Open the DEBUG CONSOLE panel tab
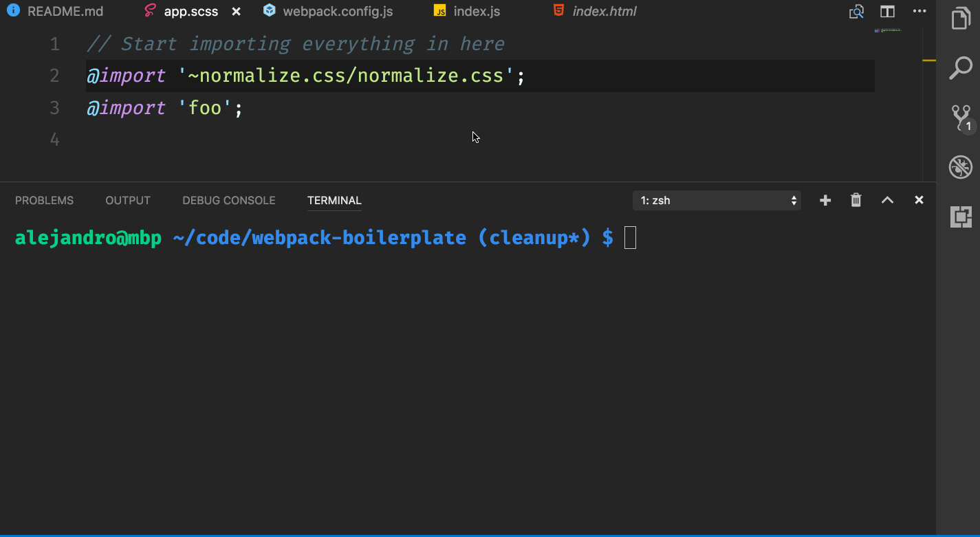 coord(229,200)
